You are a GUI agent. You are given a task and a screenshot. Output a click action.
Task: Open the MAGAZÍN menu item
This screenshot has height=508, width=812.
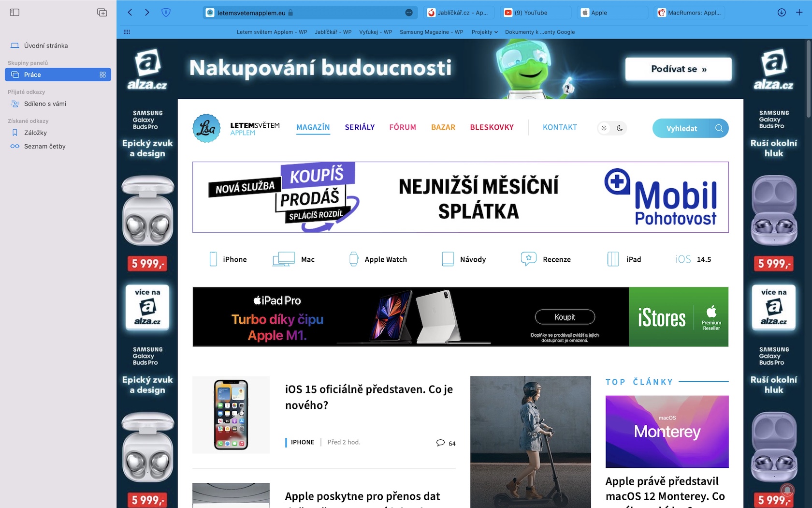point(313,127)
